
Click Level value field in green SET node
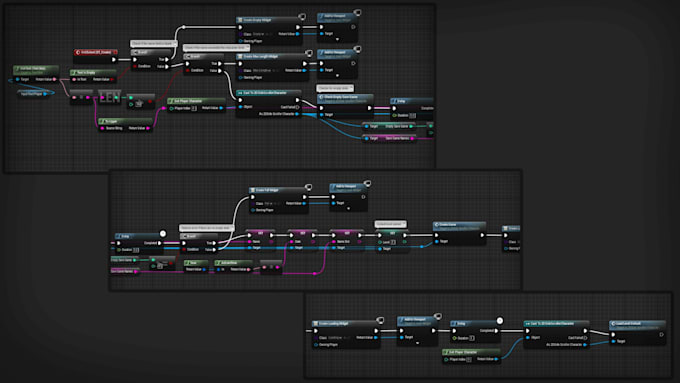[393, 242]
